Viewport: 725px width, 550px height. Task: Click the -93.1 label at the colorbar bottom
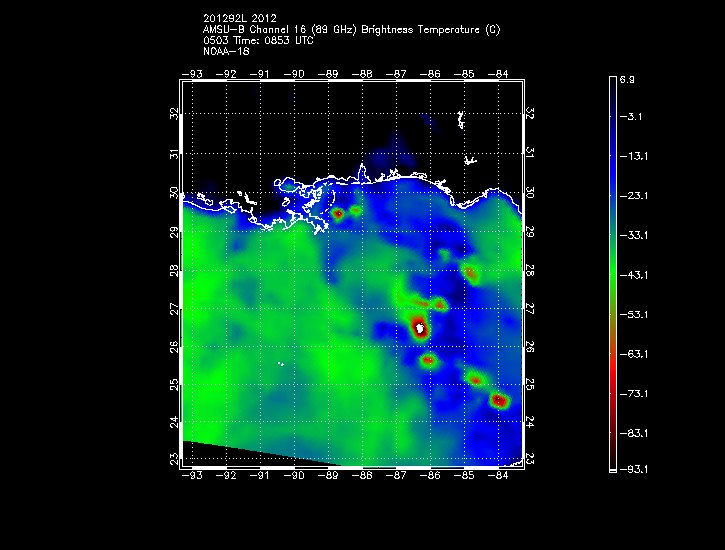click(636, 468)
